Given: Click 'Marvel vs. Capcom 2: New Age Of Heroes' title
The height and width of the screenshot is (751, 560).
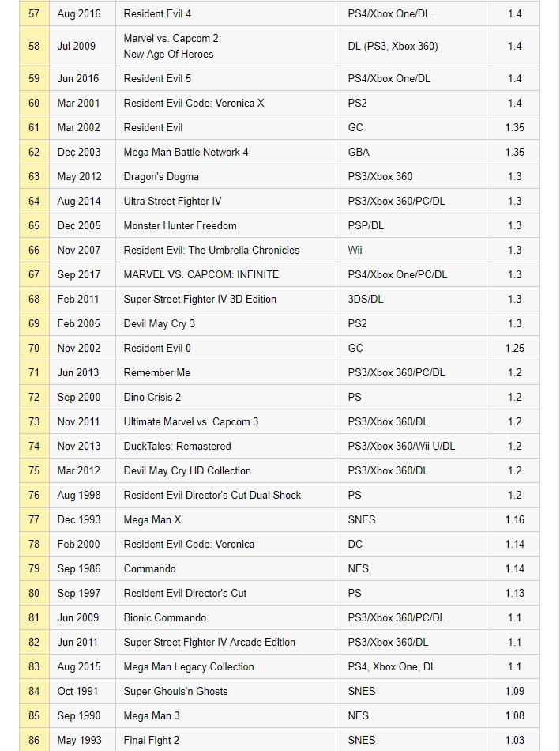Looking at the screenshot, I should point(172,46).
